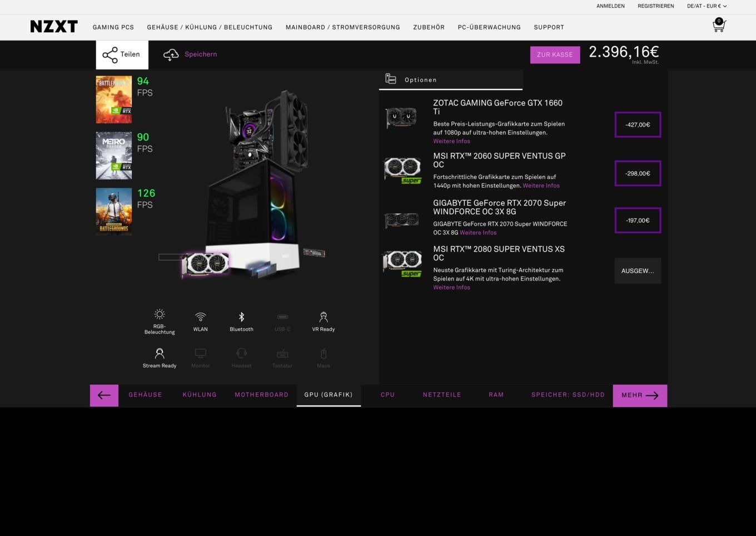
Task: Click the Ausgew... selected button
Action: (638, 271)
